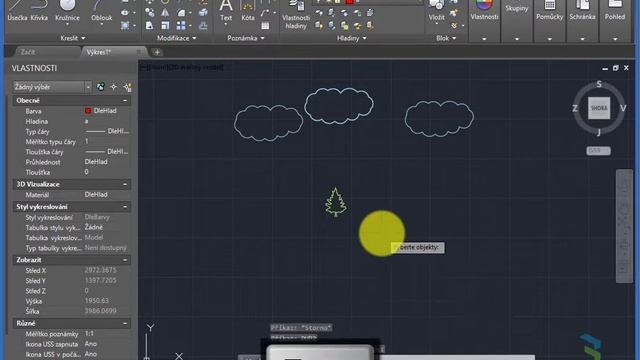Collapse the Obecné properties section

click(x=125, y=100)
